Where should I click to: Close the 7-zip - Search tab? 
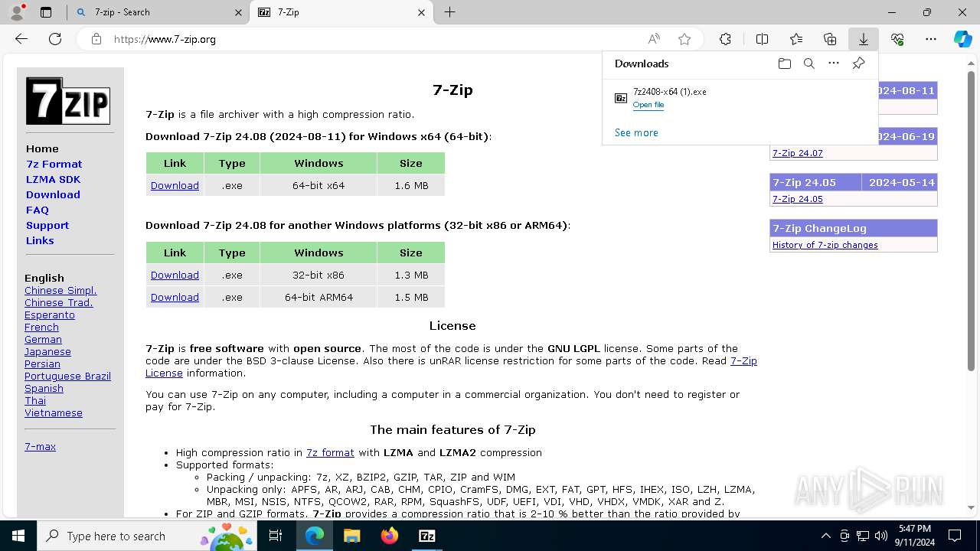click(x=238, y=12)
